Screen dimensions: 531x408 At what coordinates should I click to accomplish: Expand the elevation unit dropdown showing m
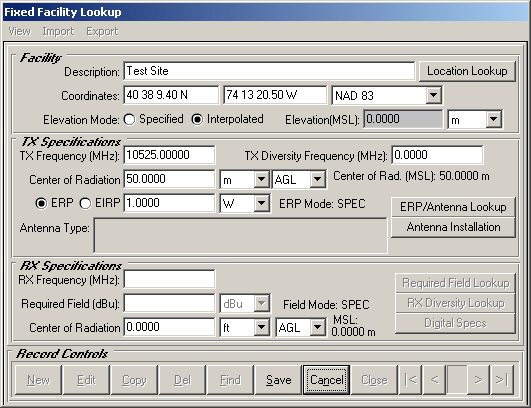[x=494, y=119]
